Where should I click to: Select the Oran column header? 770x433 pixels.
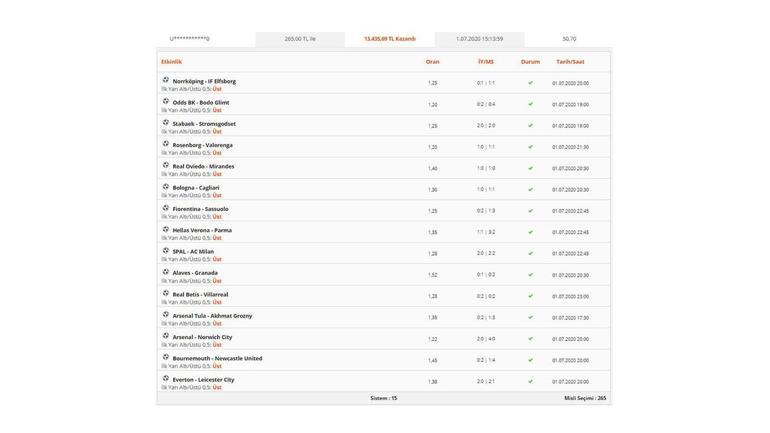click(433, 62)
